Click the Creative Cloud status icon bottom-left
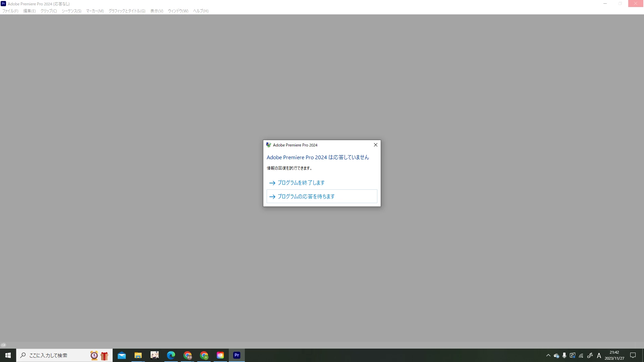 3,345
